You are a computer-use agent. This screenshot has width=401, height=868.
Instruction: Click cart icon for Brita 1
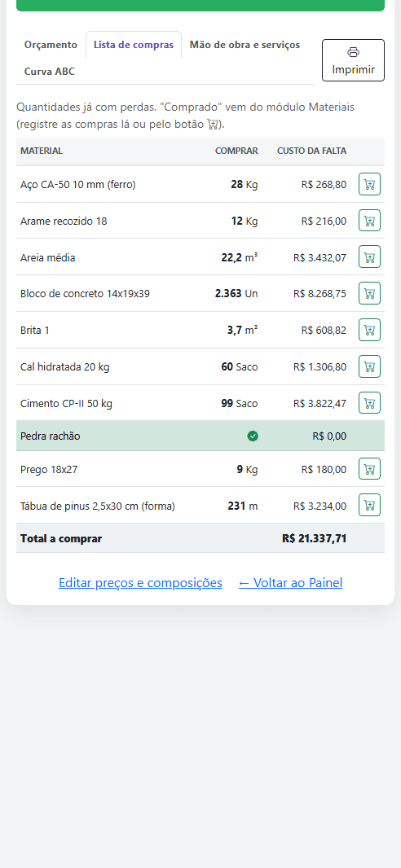(369, 330)
